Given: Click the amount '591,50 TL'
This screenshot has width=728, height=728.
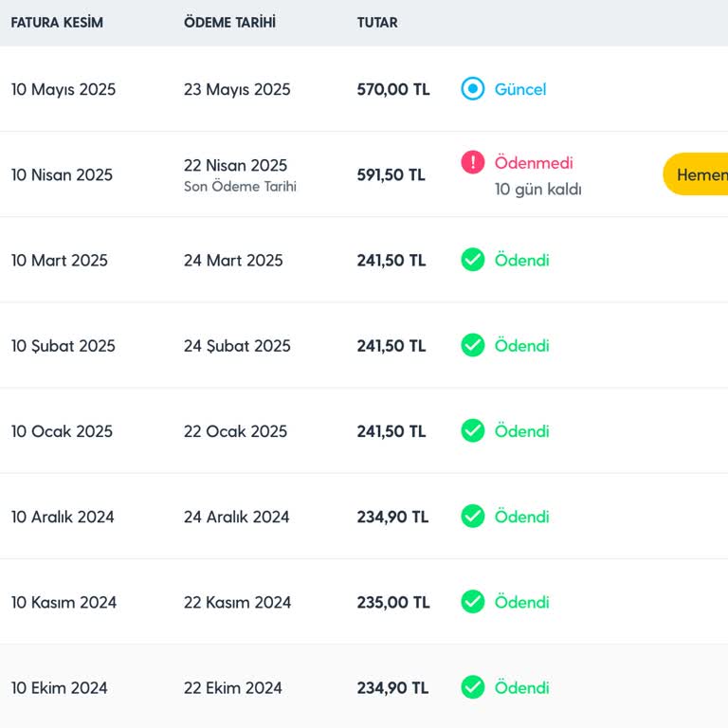Looking at the screenshot, I should (391, 175).
